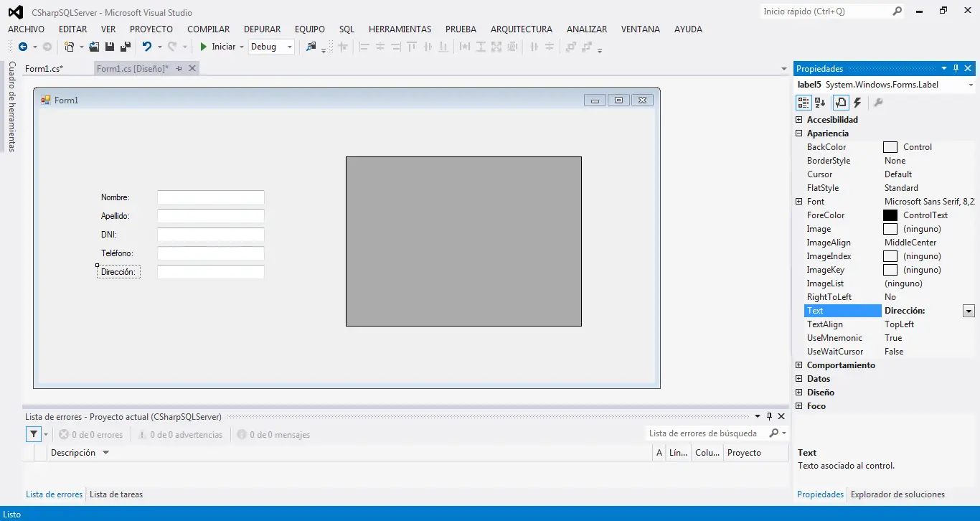Show properties page icon in Propiedades toolbar
Viewport: 980px width, 521px height.
tap(841, 103)
